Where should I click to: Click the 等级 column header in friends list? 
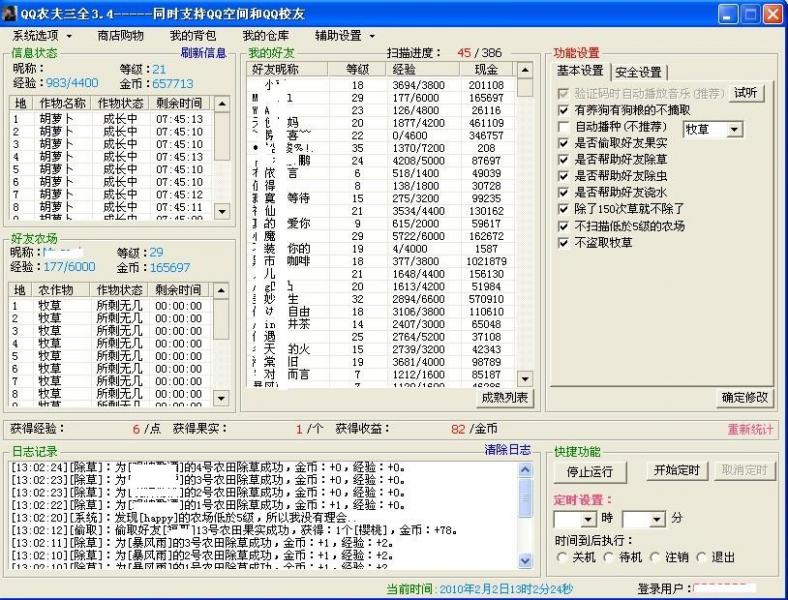click(x=357, y=69)
